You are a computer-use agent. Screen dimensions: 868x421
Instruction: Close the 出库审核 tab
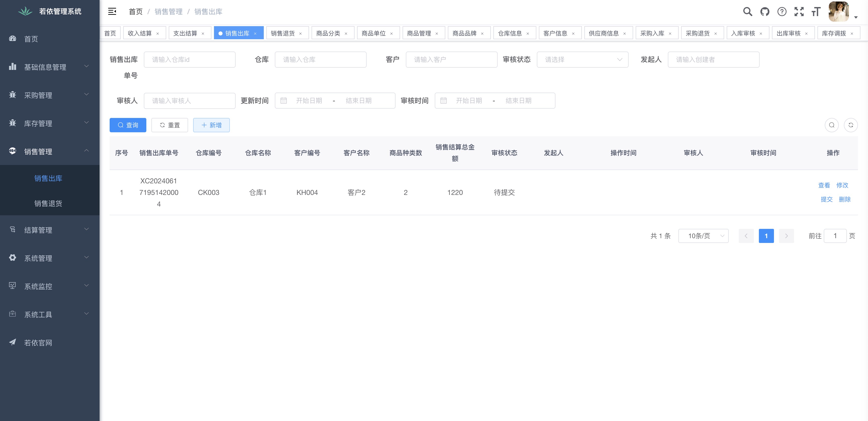(806, 33)
